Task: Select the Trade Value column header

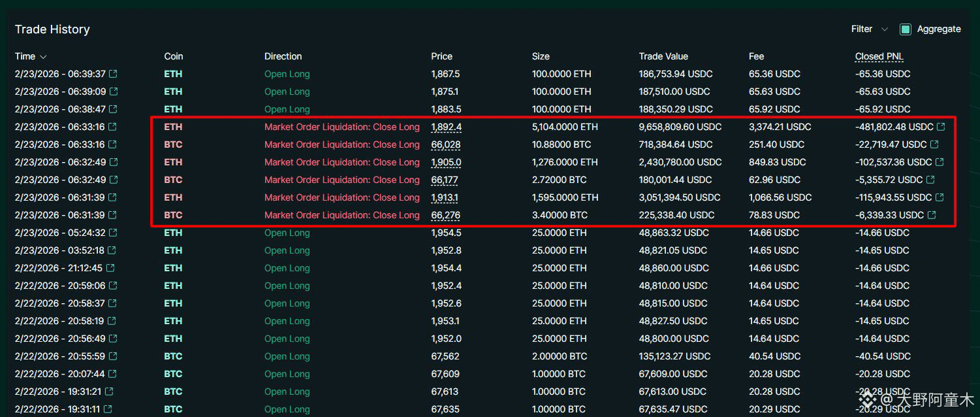Action: [x=663, y=56]
